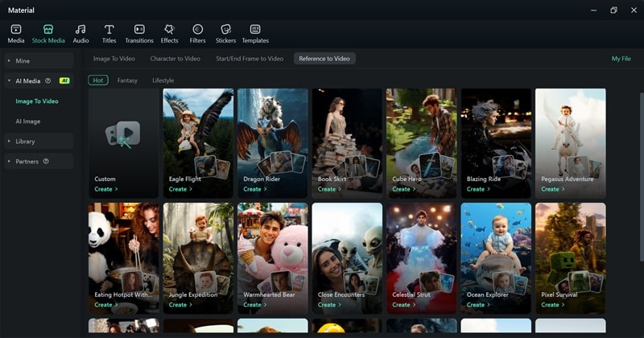Switch to Character to Video tab
The width and height of the screenshot is (644, 338).
coord(175,59)
